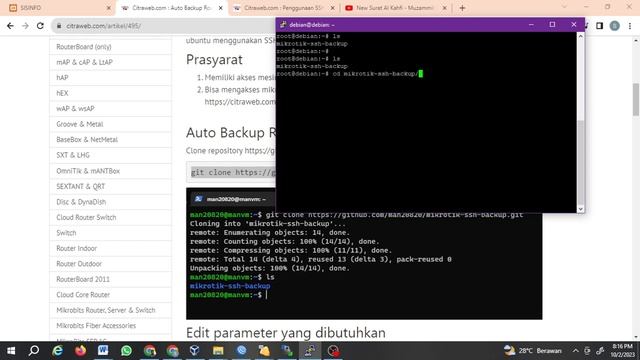Open taskbar Search magnifier
This screenshot has width=640, height=360.
[x=34, y=351]
